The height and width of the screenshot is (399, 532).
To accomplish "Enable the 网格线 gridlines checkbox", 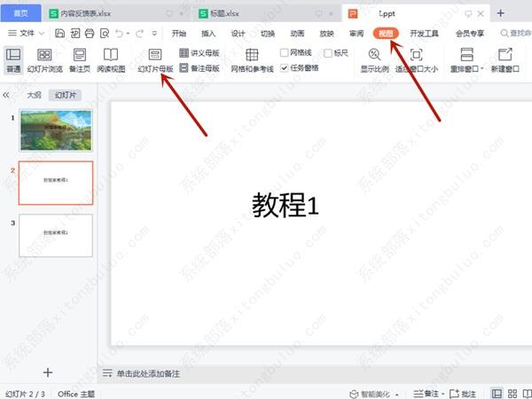I will pyautogui.click(x=285, y=52).
